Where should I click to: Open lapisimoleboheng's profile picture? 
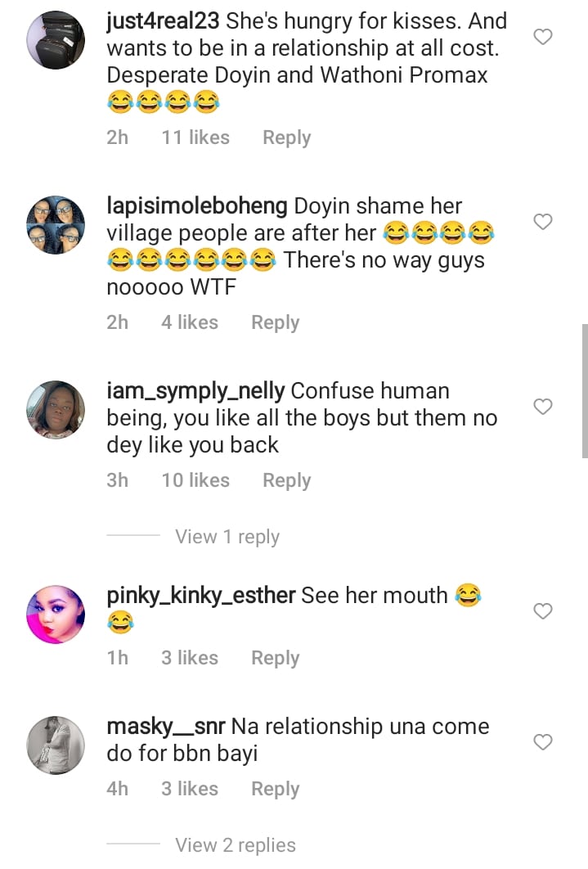[56, 225]
